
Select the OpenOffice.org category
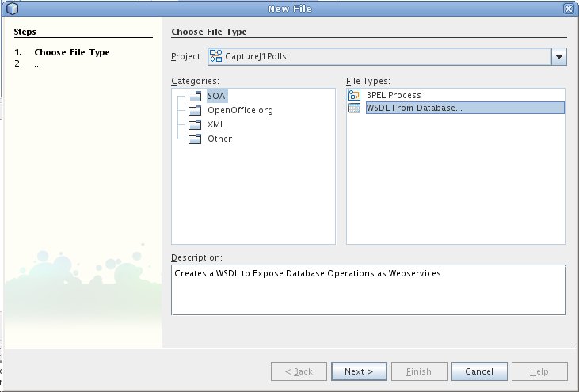[x=240, y=110]
